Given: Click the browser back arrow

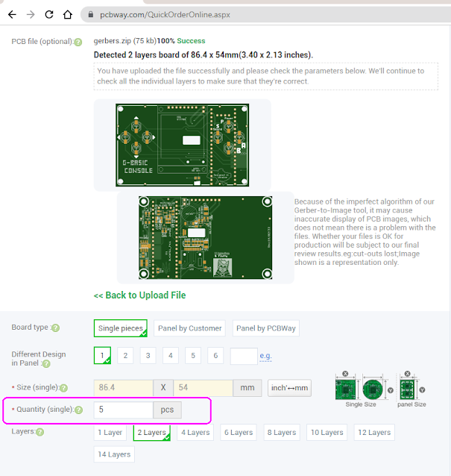Looking at the screenshot, I should (x=12, y=15).
